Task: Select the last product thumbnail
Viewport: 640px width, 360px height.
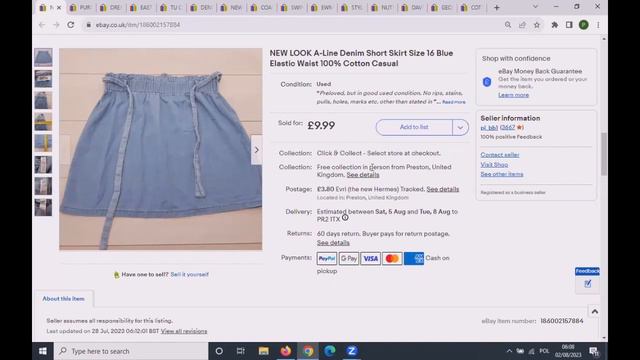Action: 43,207
